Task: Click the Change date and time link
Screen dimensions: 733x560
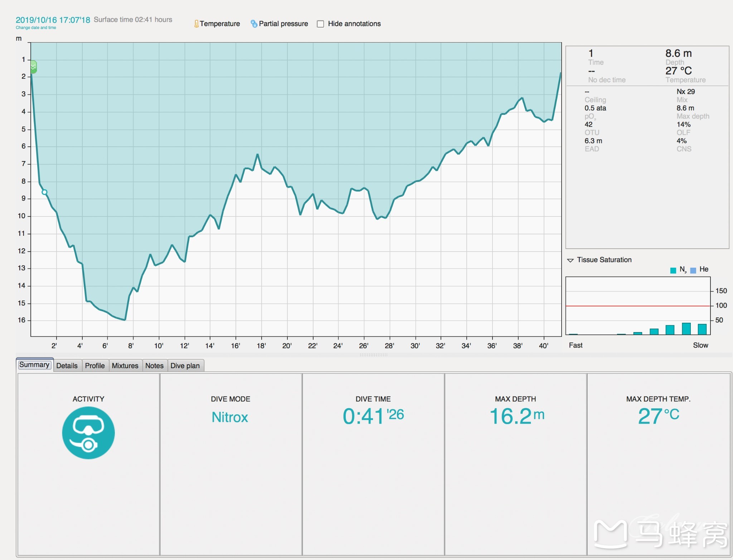Action: point(36,28)
